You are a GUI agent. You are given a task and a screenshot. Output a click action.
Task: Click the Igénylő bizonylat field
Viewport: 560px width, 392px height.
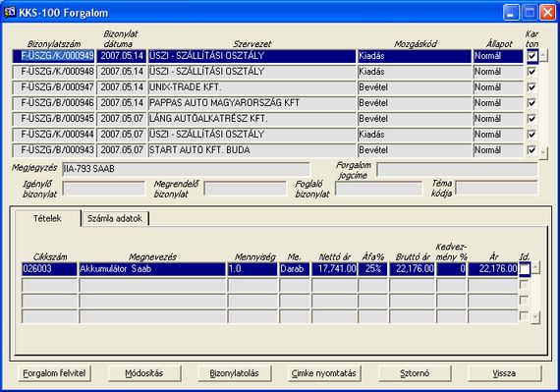[104, 189]
